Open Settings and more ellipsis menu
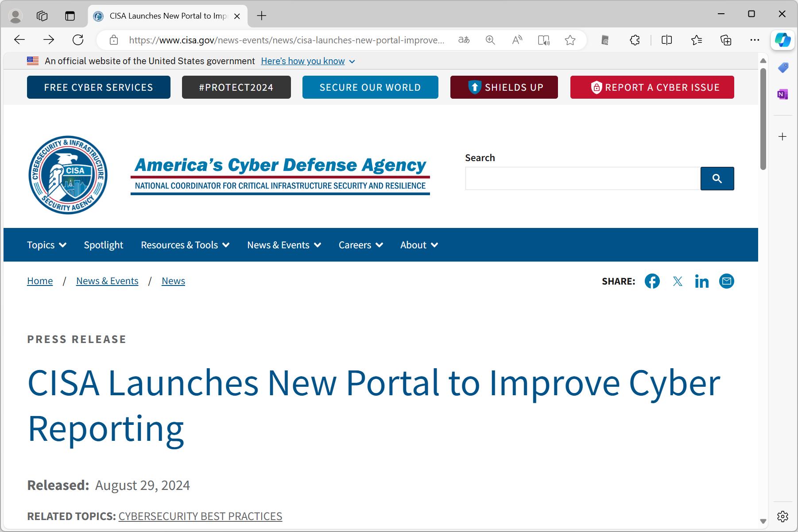Image resolution: width=798 pixels, height=532 pixels. [x=755, y=40]
